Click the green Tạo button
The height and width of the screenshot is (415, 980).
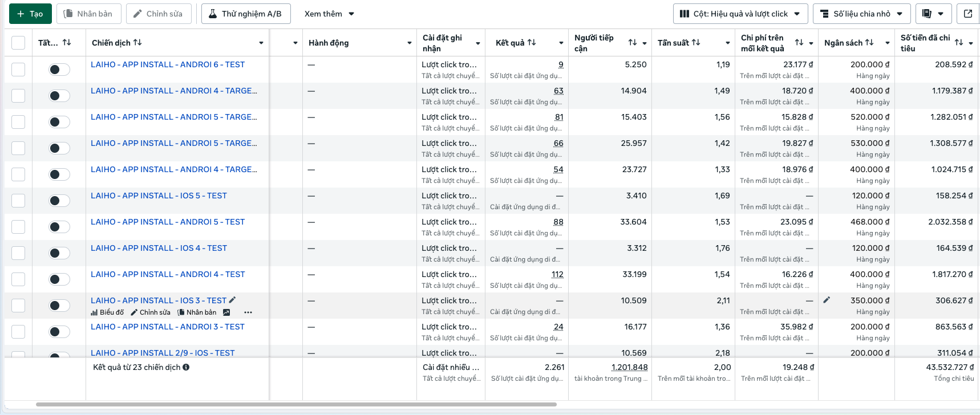coord(30,14)
